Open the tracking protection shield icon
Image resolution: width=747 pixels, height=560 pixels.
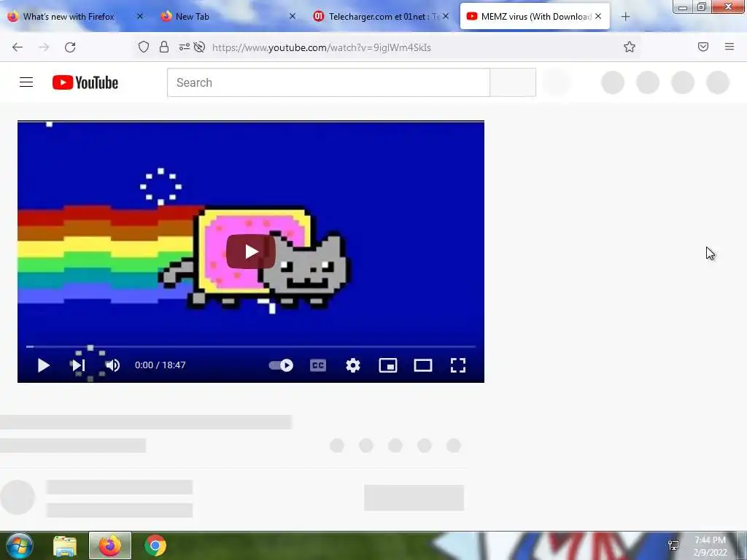(x=144, y=47)
